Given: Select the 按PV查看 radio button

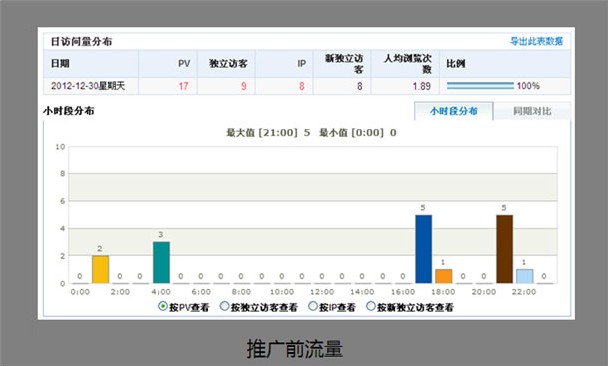Looking at the screenshot, I should coord(163,306).
